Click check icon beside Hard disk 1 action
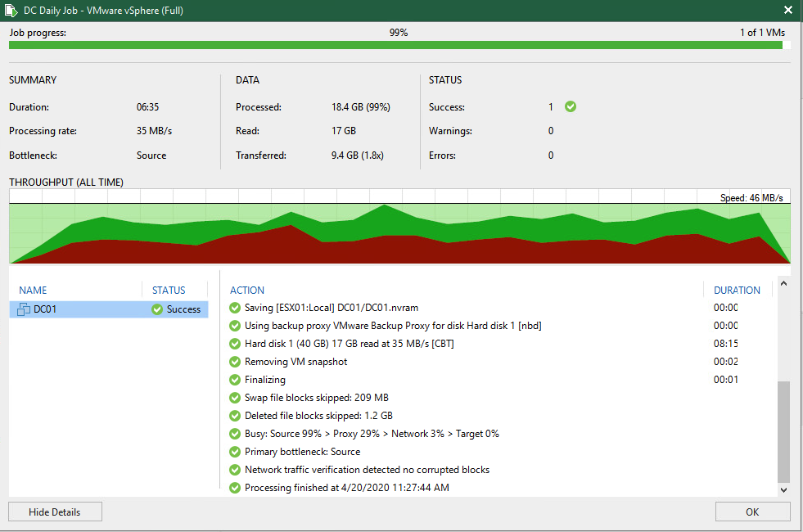Image resolution: width=803 pixels, height=532 pixels. (x=235, y=344)
